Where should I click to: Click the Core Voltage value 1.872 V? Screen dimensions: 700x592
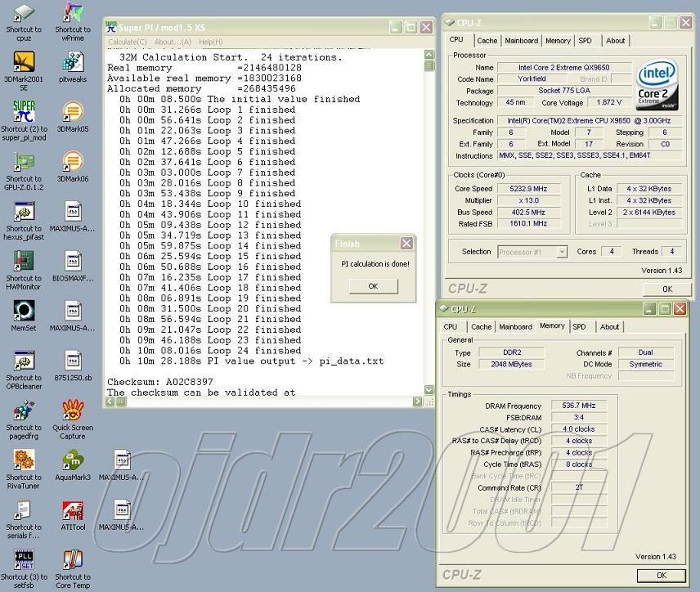click(x=609, y=102)
